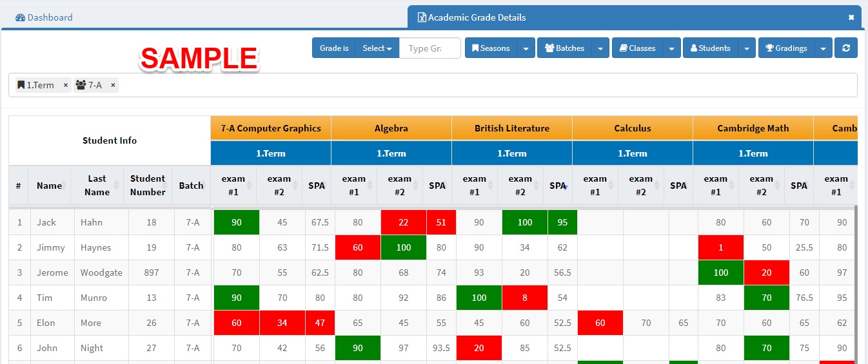Remove the 1.Term filter tag

coord(66,85)
